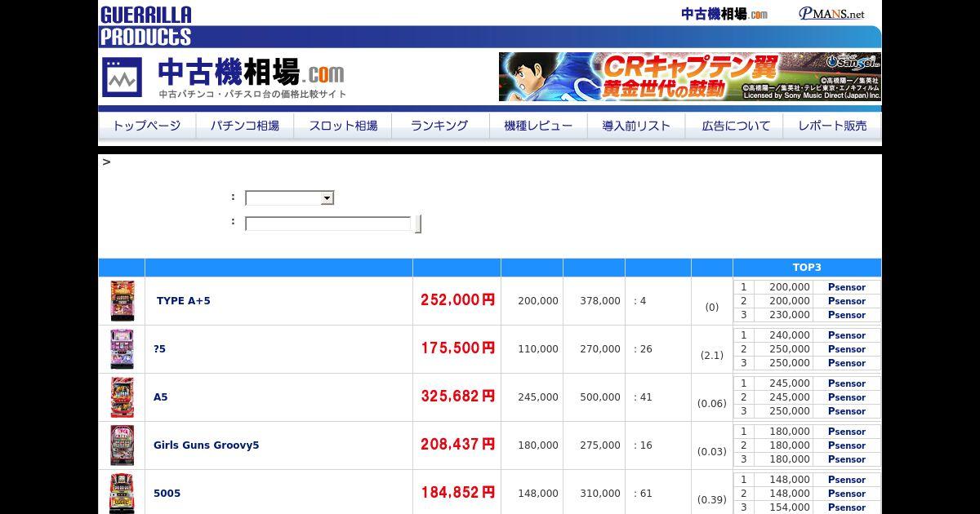
Task: Click the 110,000 min price in ?5 row
Action: (538, 349)
